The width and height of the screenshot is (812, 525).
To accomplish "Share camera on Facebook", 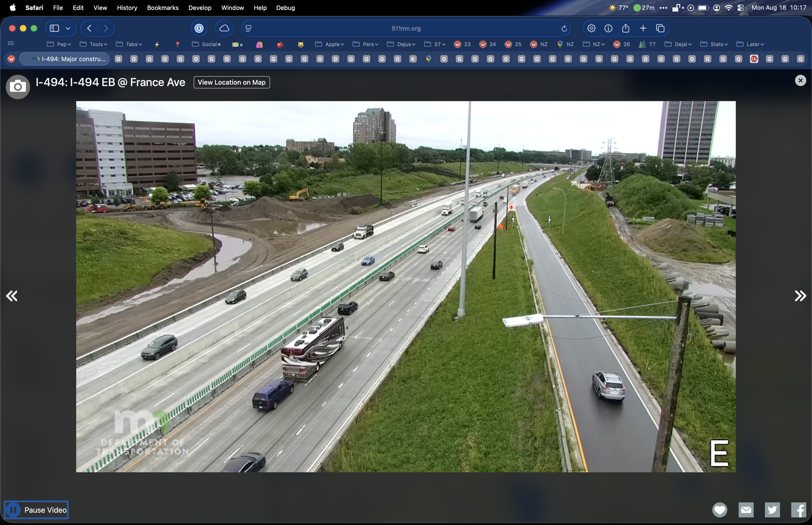I will [798, 510].
